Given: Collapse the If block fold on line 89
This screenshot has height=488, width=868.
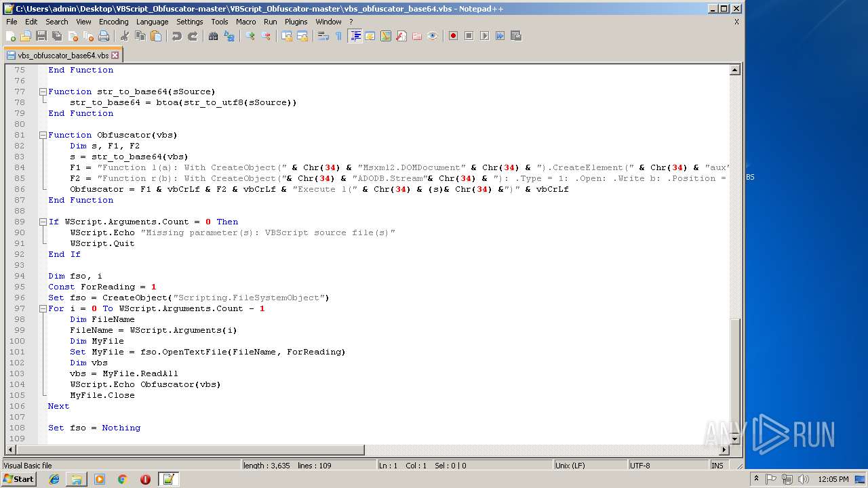Looking at the screenshot, I should (x=42, y=222).
